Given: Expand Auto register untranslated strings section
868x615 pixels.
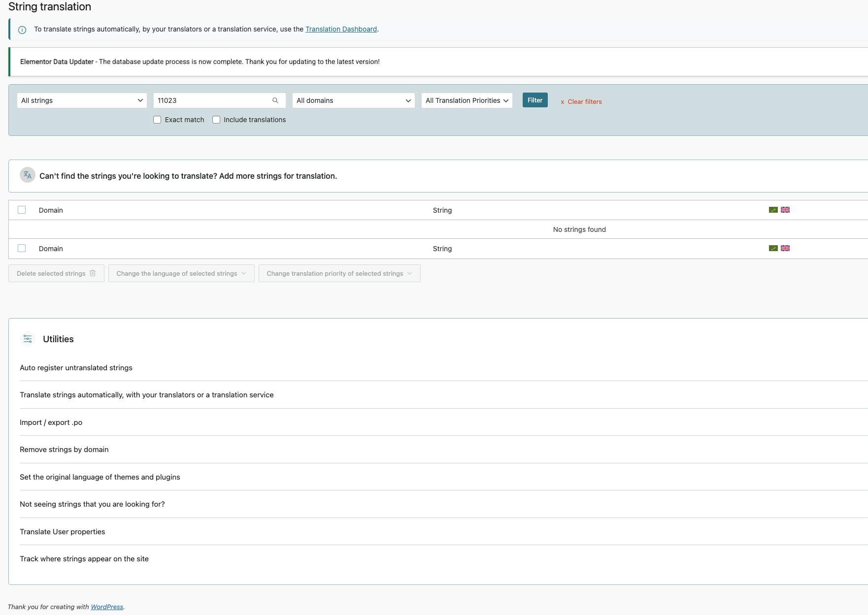Looking at the screenshot, I should (76, 368).
